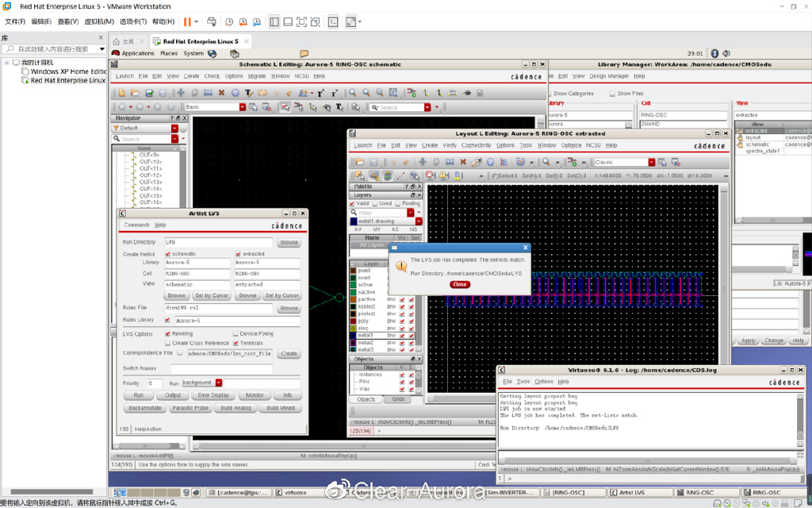The height and width of the screenshot is (508, 812).
Task: Open the Layers Filter dropdown arrow
Action: pyautogui.click(x=410, y=213)
